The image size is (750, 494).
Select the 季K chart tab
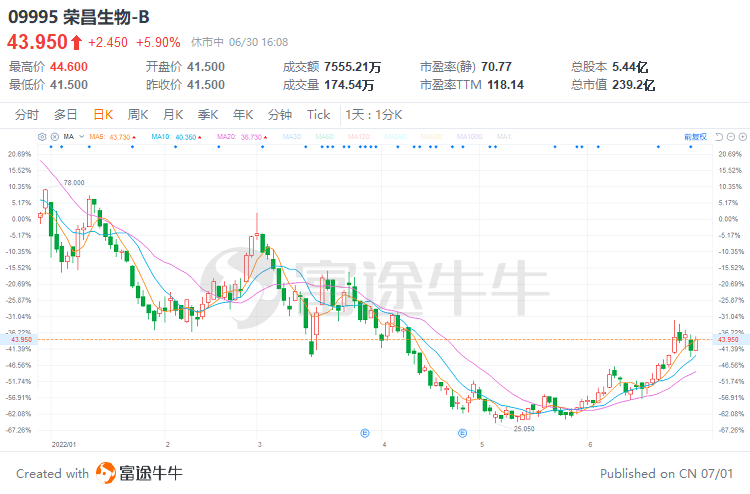pos(208,115)
